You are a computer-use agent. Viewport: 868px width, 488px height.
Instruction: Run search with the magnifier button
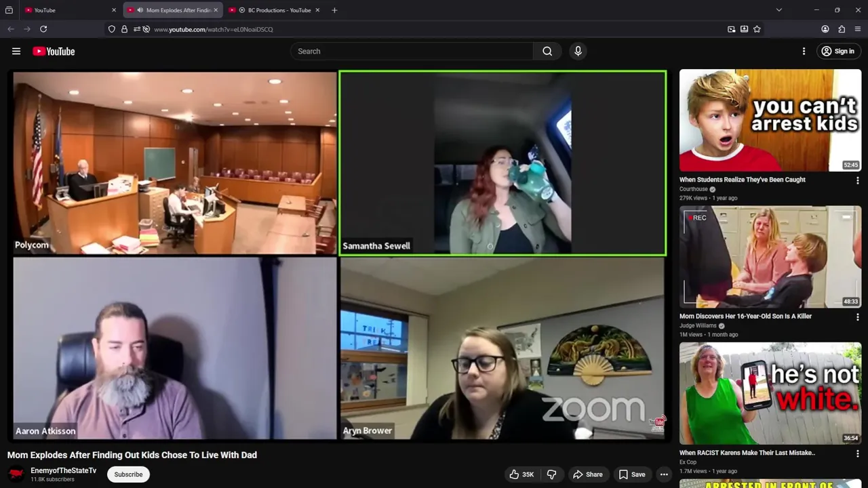547,52
